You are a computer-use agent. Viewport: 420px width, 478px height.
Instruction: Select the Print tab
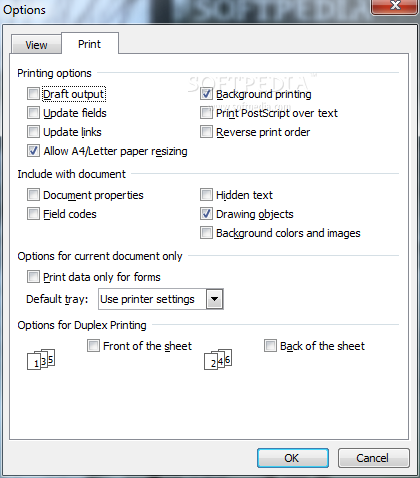(x=89, y=44)
